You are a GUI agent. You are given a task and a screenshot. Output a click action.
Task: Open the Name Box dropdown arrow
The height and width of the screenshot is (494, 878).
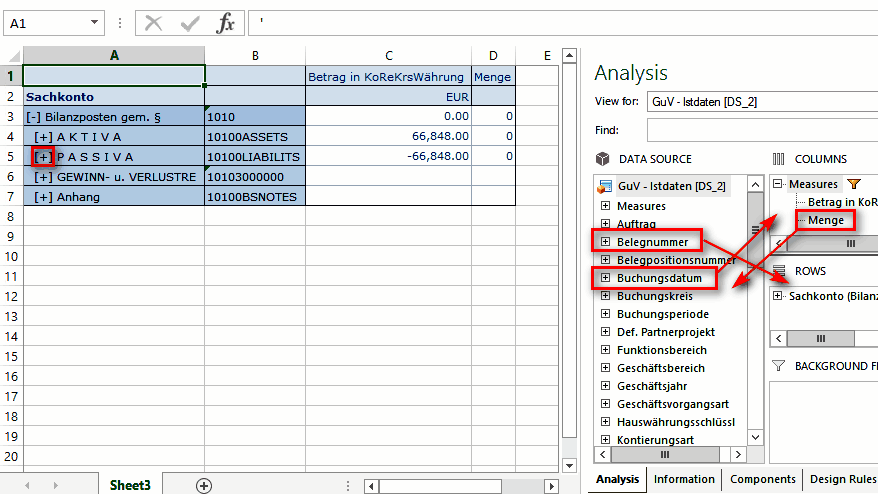click(94, 22)
